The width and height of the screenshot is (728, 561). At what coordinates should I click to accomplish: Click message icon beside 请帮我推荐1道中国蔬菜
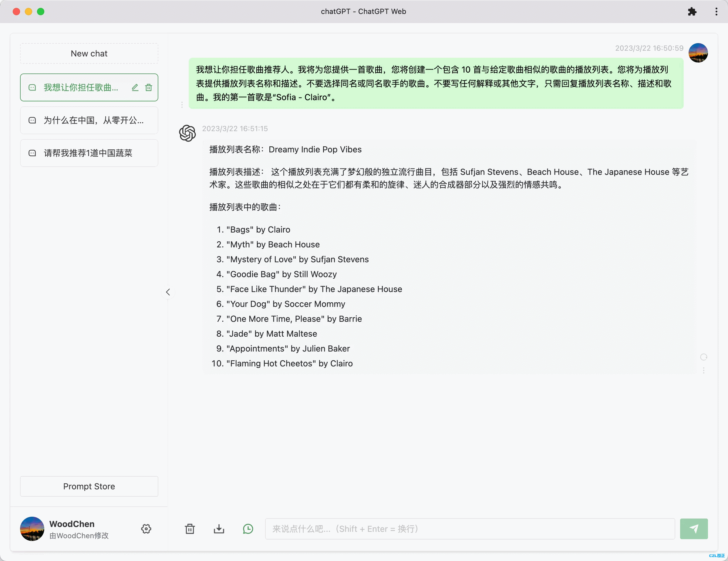click(32, 153)
